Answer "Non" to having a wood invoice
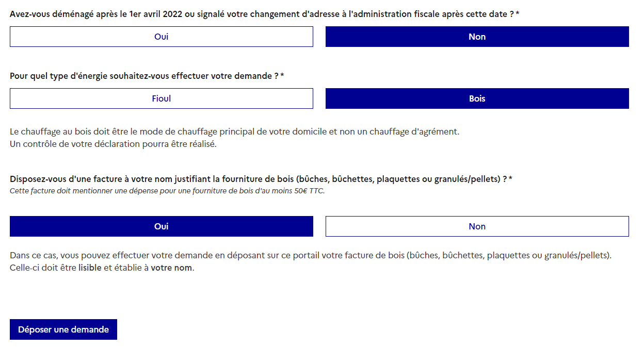The height and width of the screenshot is (348, 644). [x=477, y=226]
